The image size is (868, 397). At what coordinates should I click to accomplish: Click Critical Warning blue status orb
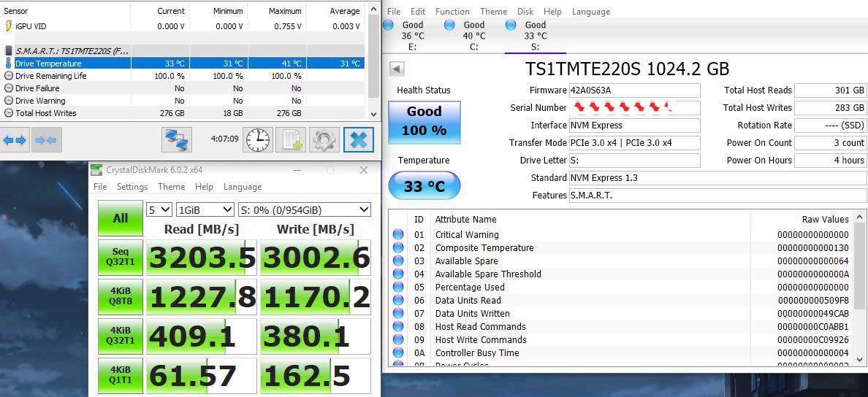point(398,234)
